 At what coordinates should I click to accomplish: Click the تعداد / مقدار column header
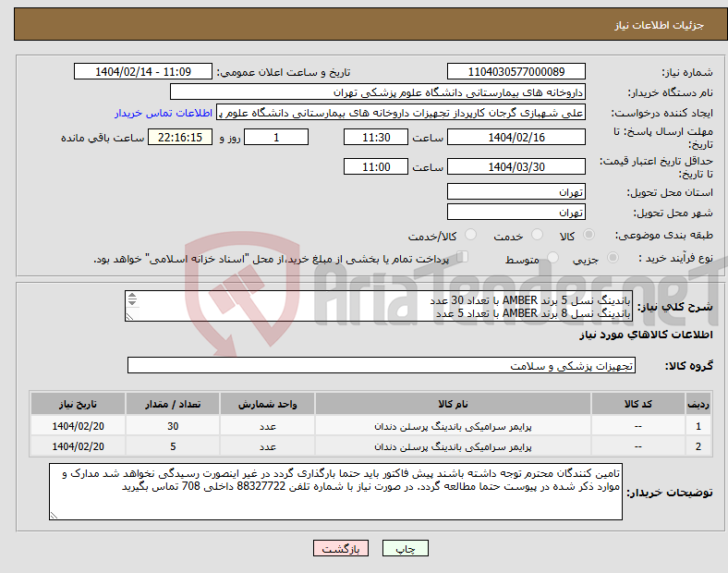pyautogui.click(x=173, y=404)
